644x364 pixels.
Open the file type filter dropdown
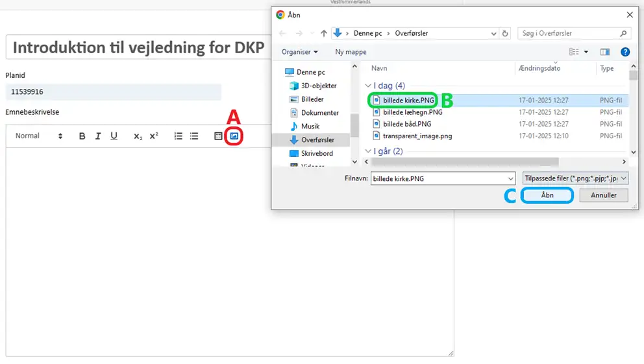[x=575, y=178]
